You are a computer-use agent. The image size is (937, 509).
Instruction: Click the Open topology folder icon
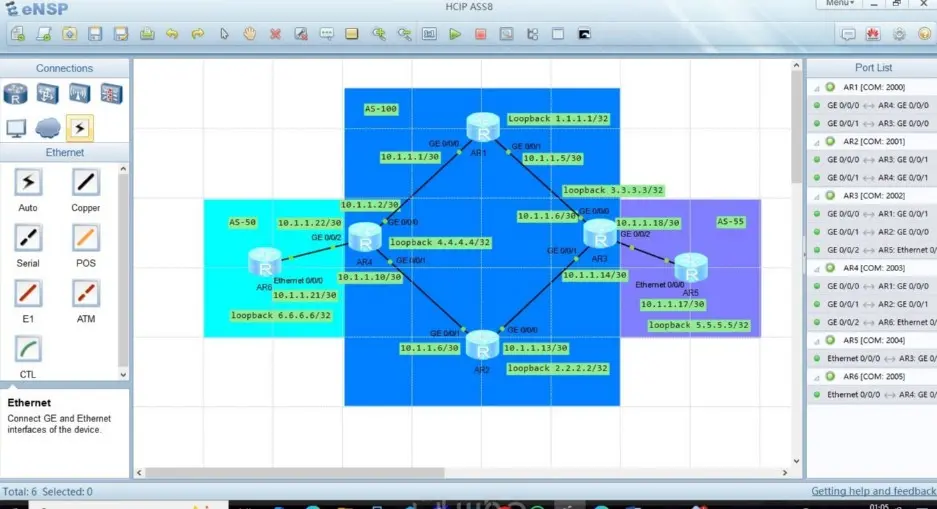click(x=69, y=34)
